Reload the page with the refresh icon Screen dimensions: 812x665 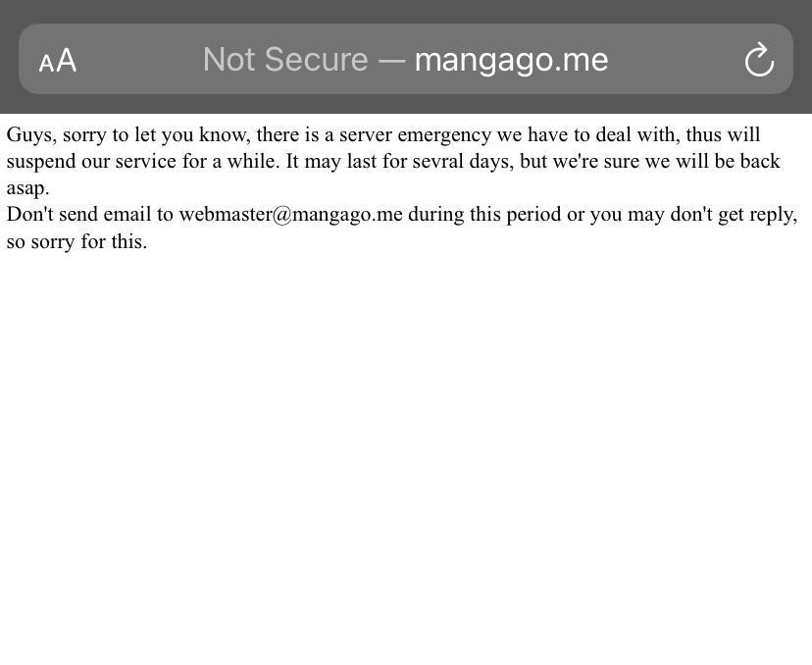click(x=759, y=60)
